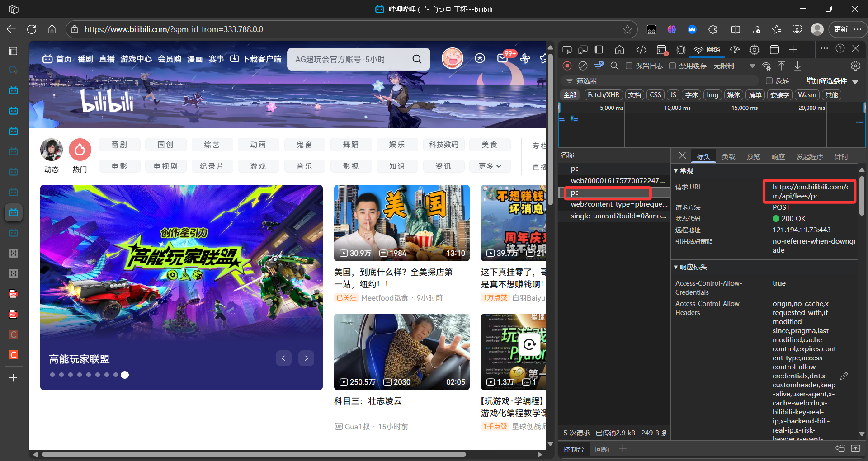Open the Memory chip icon panel
This screenshot has height=461, width=868.
(x=754, y=50)
